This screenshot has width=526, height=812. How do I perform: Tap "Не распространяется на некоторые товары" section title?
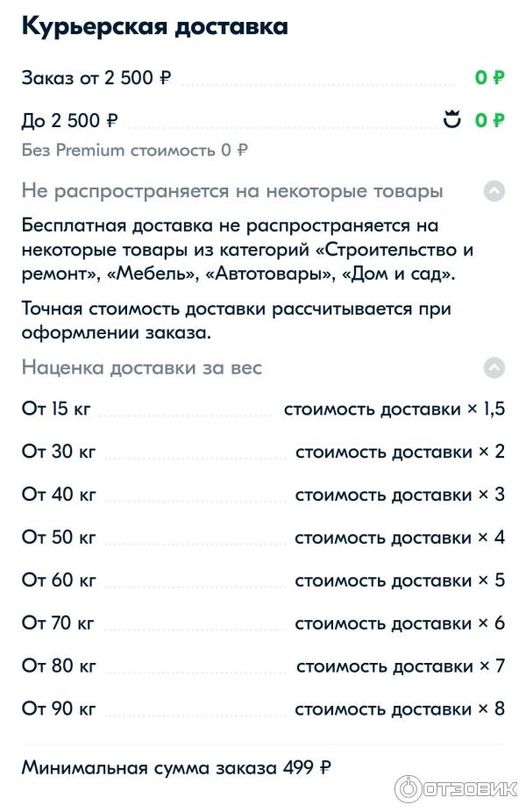pos(232,191)
